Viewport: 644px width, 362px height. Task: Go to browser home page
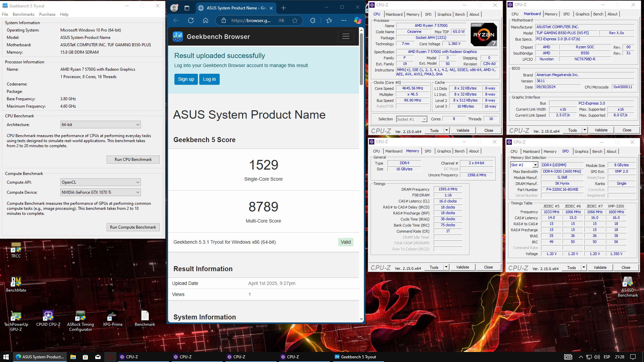pos(206,20)
